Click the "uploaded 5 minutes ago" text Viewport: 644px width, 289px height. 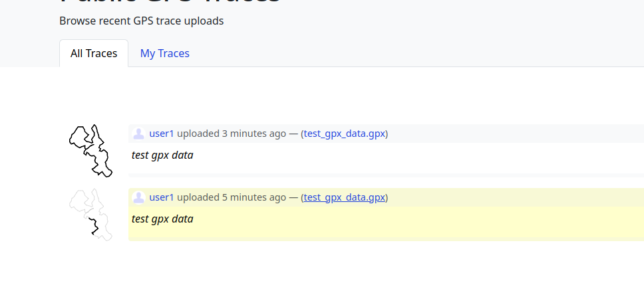pos(232,197)
